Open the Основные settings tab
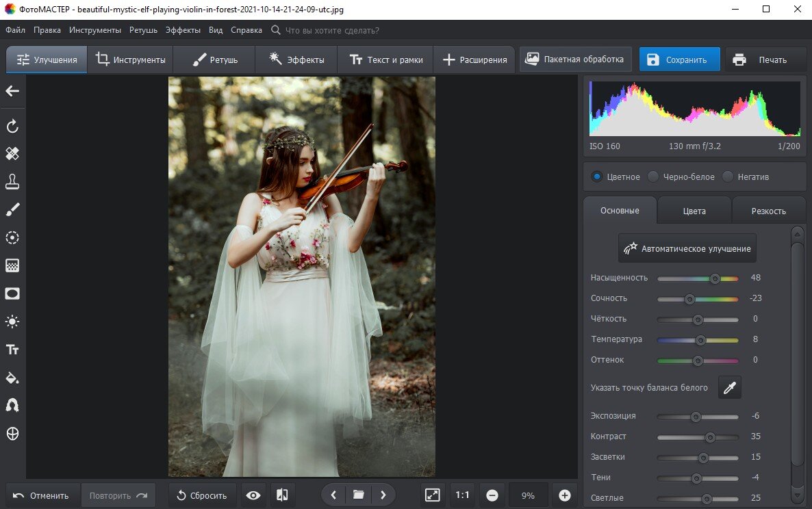 tap(620, 211)
